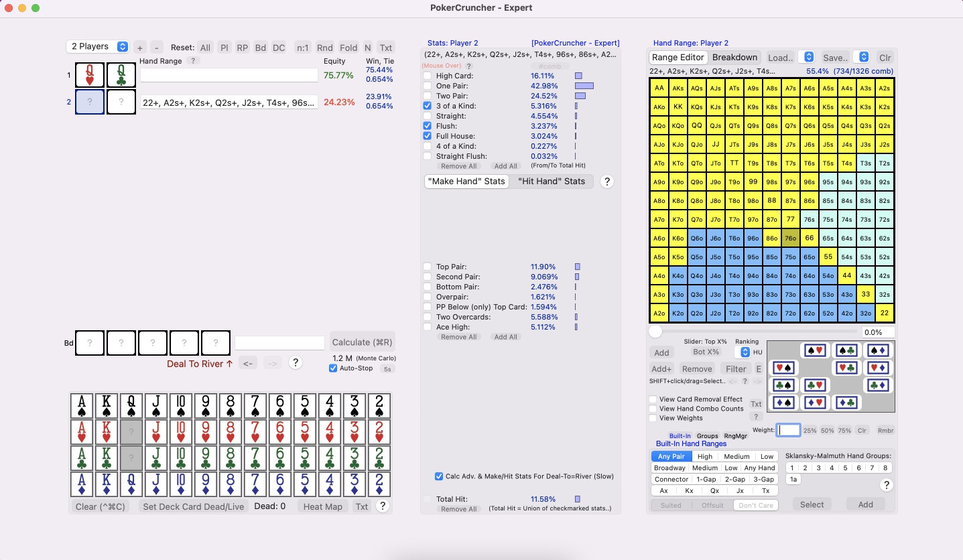Image resolution: width=963 pixels, height=560 pixels.
Task: Toggle the club-spade suit combo
Action: tap(783, 385)
